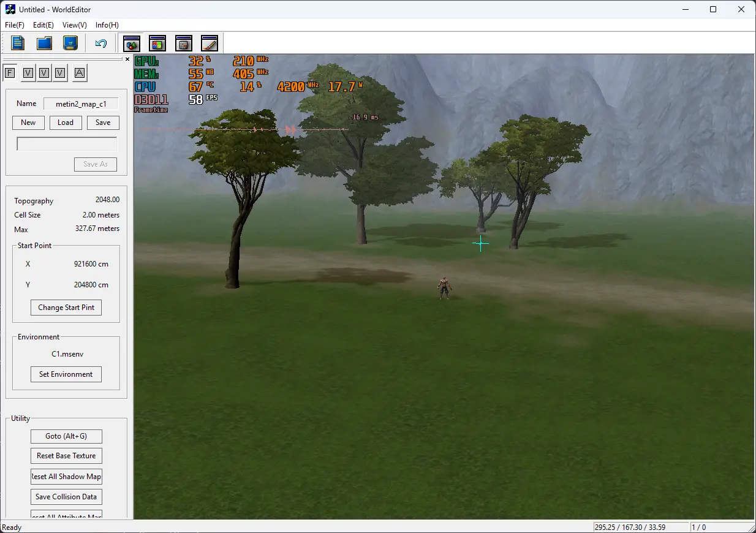The width and height of the screenshot is (756, 533).
Task: Switch to the F panel tab
Action: [9, 73]
